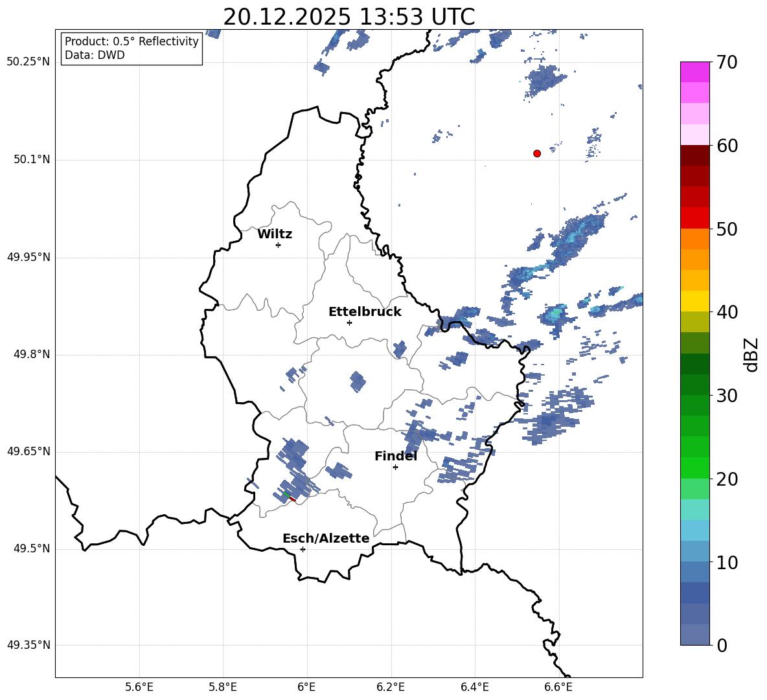Click the 6.4°E longitude label
The width and height of the screenshot is (767, 700).
point(474,687)
